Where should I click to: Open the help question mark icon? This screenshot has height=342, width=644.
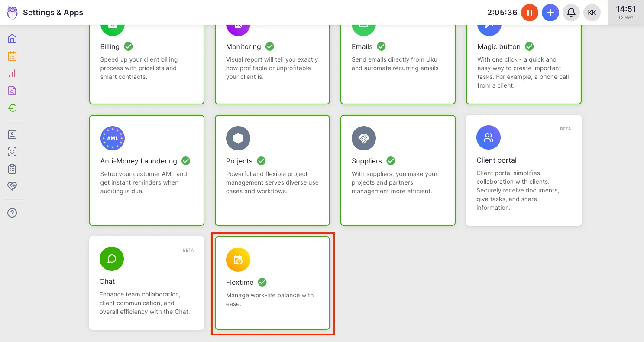tap(12, 213)
